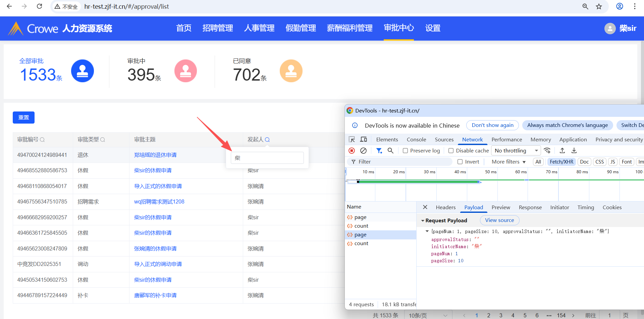
Task: Click the browser back arrow
Action: [9, 6]
